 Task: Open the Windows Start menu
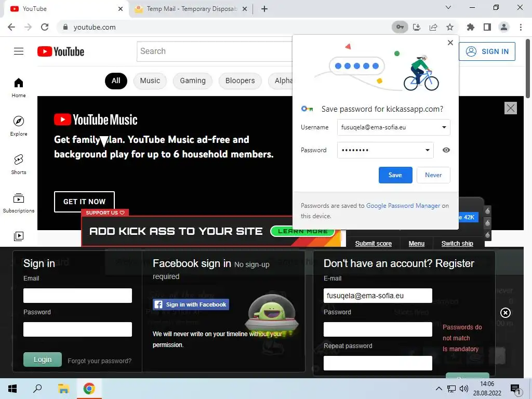(12, 389)
